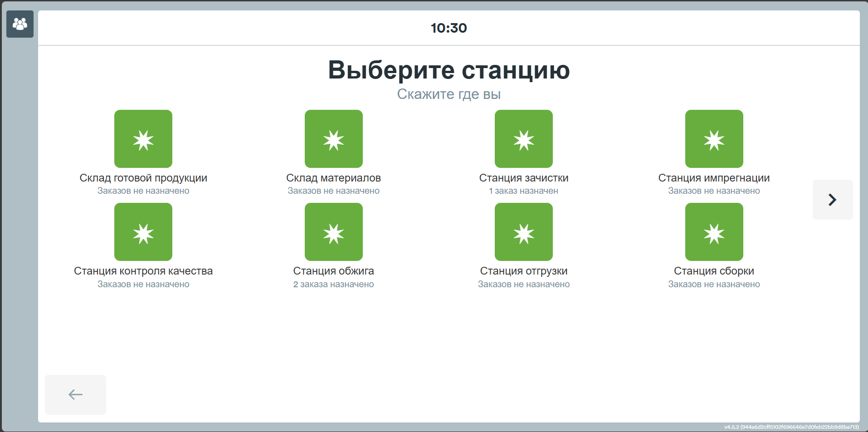Viewport: 868px width, 432px height.
Task: Click the Станция импрегнации label
Action: click(714, 178)
